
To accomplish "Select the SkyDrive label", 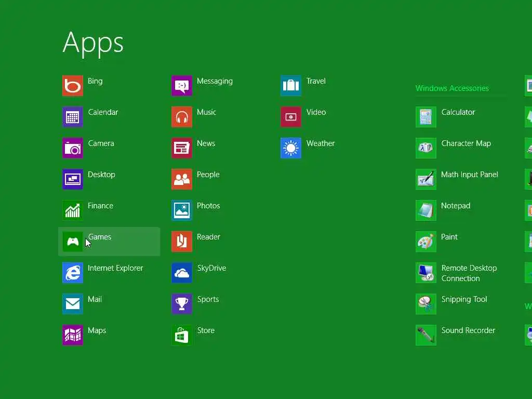I will coord(212,269).
